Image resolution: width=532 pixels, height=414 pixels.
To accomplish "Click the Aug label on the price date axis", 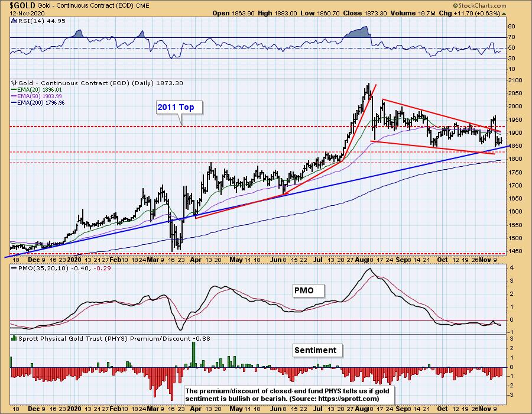I will tap(361, 260).
